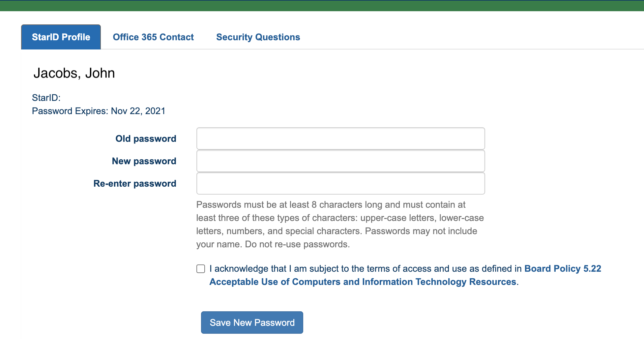Click the green header bar at top
Screen dimensions: 644x339
click(322, 6)
